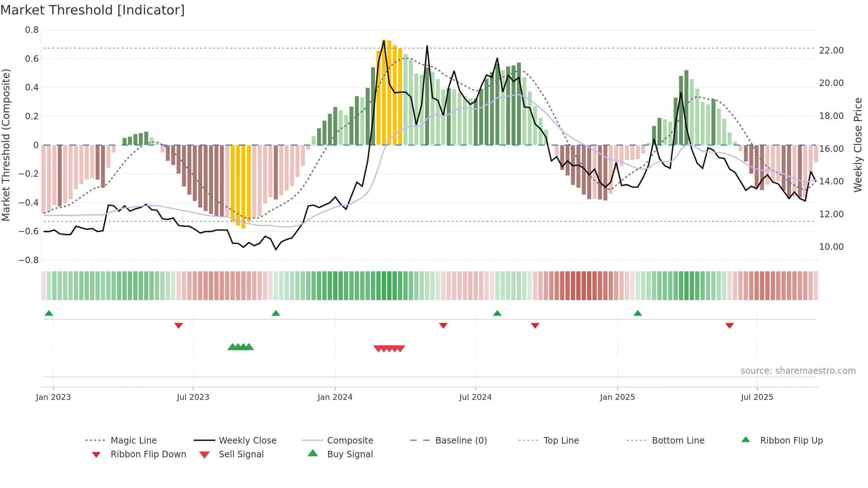This screenshot has height=488, width=868.
Task: Toggle the Buy Signal legend entry
Action: (x=340, y=454)
